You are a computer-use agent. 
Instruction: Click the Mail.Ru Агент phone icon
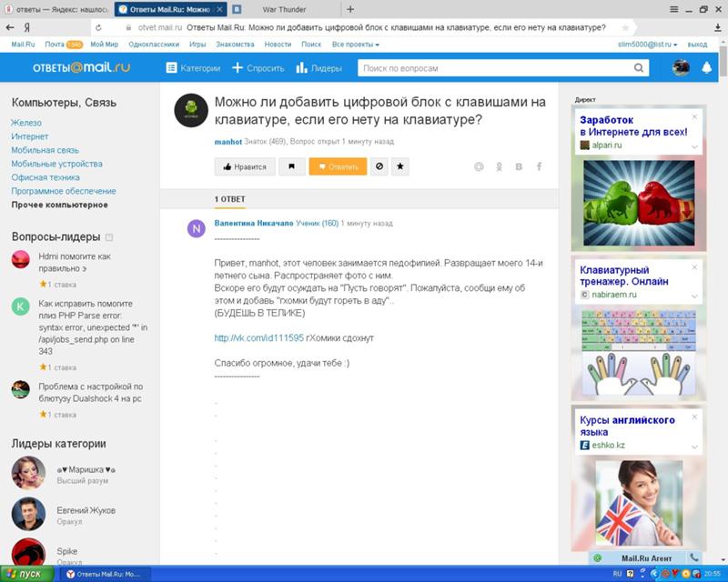(694, 557)
